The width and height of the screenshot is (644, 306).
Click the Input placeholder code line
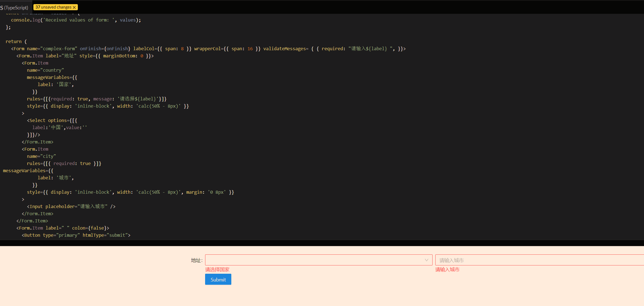[71, 206]
